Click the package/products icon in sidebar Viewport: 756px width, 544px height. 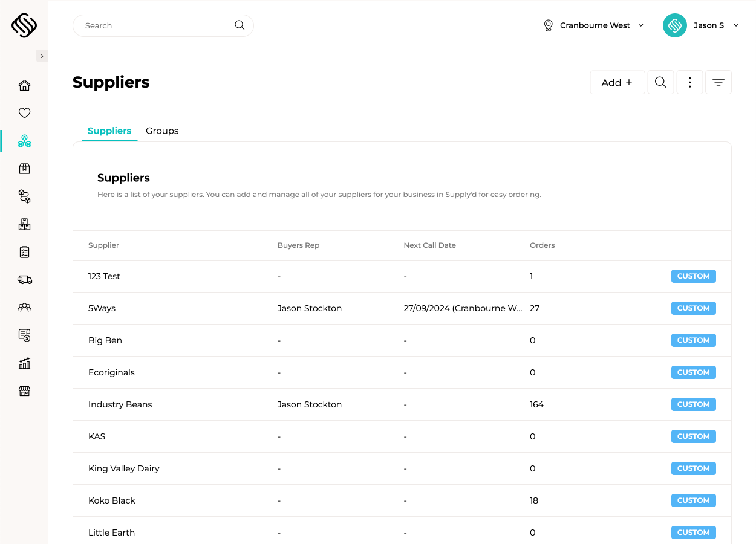[24, 168]
